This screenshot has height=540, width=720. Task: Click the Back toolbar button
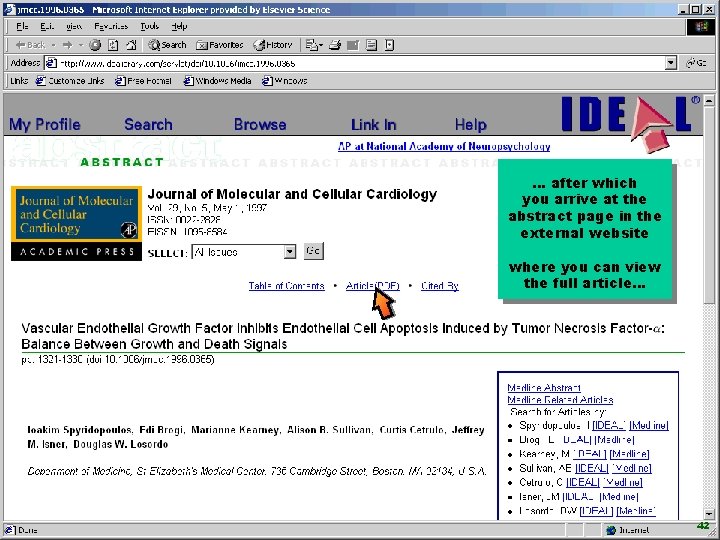(30, 45)
